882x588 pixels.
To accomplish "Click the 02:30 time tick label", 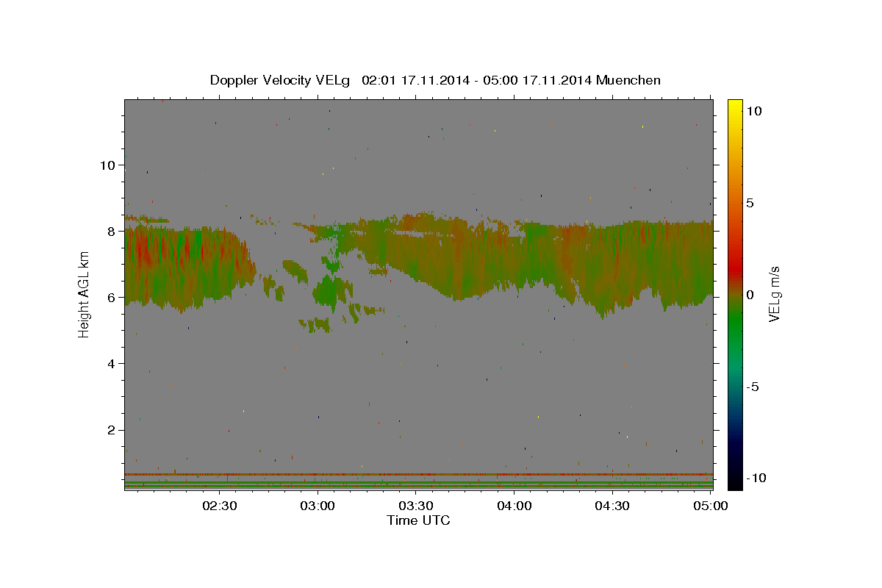I will pyautogui.click(x=220, y=506).
